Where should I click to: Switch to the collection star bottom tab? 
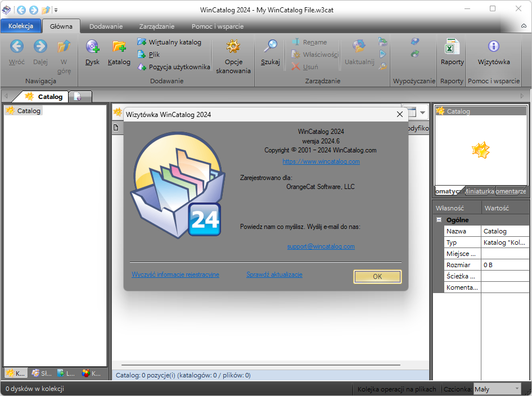pos(15,373)
